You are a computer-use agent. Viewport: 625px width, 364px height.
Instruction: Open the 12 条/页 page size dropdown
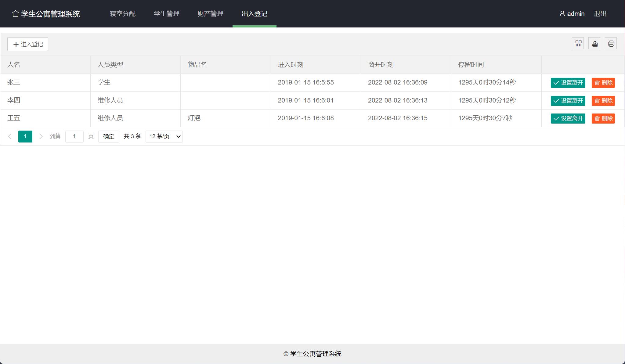pyautogui.click(x=164, y=136)
